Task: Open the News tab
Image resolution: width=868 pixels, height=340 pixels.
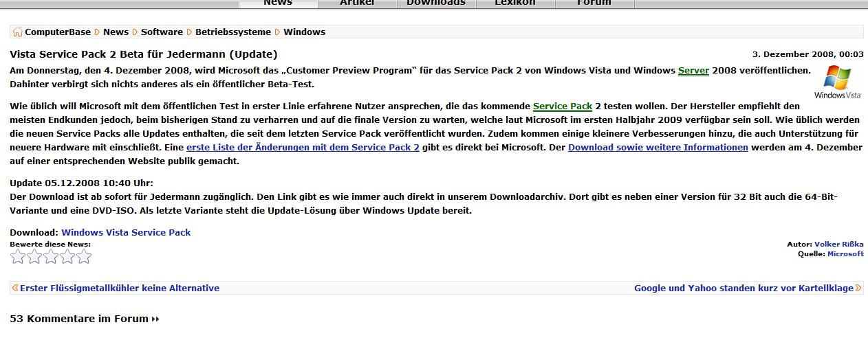Action: [x=278, y=3]
